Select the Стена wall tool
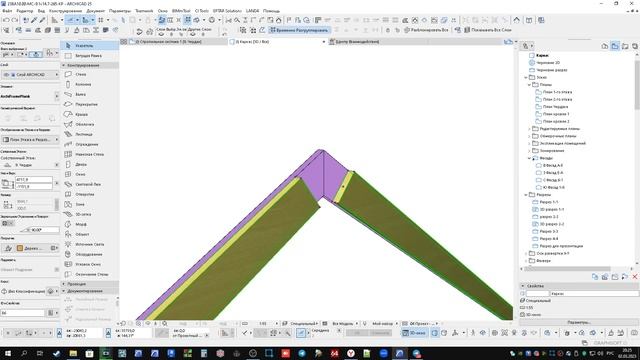 (x=90, y=74)
